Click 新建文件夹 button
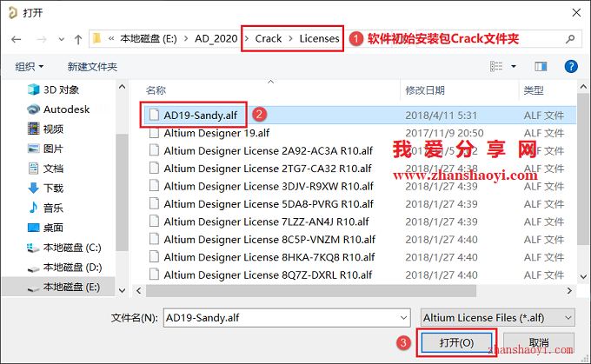The height and width of the screenshot is (364, 591). (x=92, y=67)
